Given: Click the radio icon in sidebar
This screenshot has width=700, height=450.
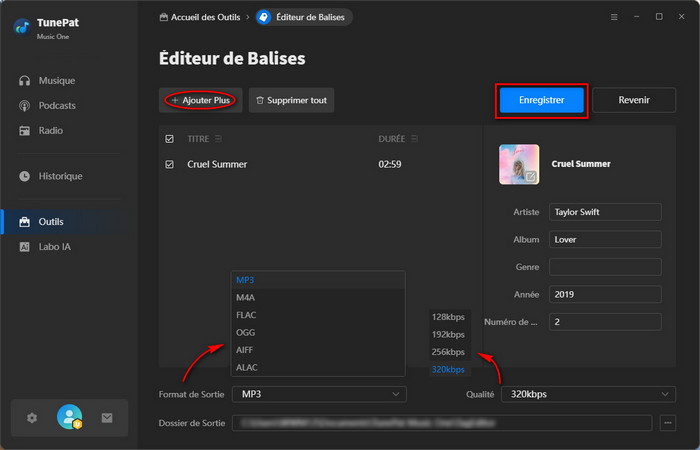Looking at the screenshot, I should tap(25, 131).
